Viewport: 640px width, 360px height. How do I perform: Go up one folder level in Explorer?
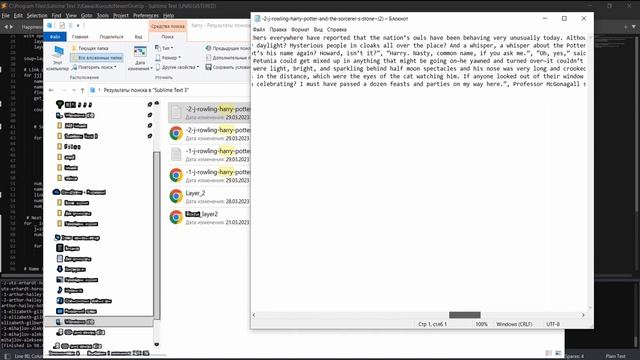(82, 90)
